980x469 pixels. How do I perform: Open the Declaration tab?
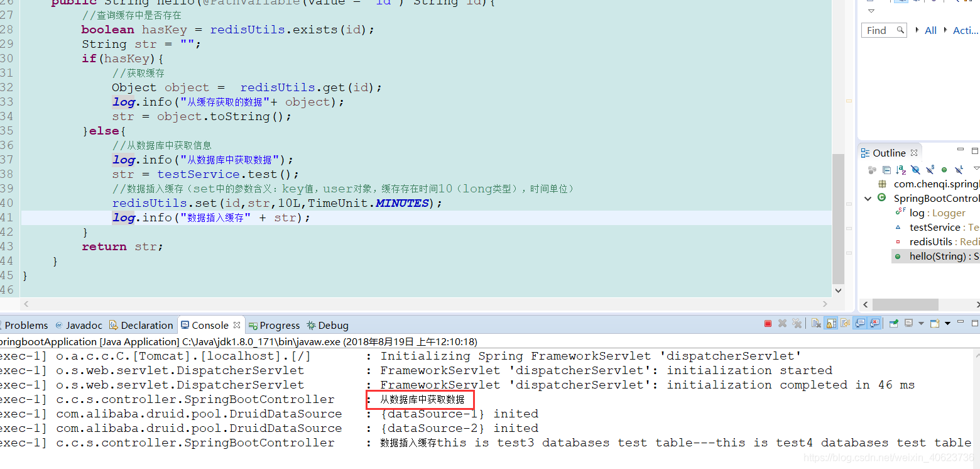coord(141,325)
